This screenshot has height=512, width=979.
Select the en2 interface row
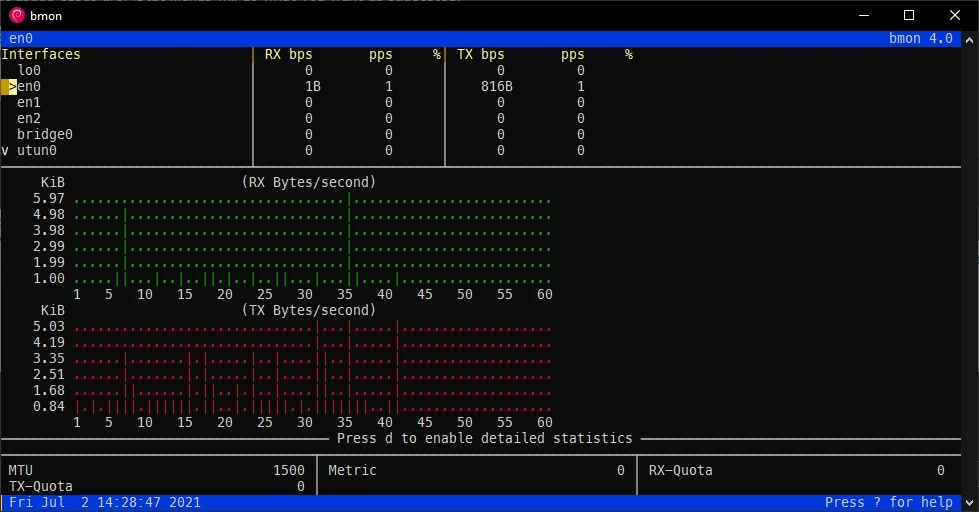(x=29, y=119)
